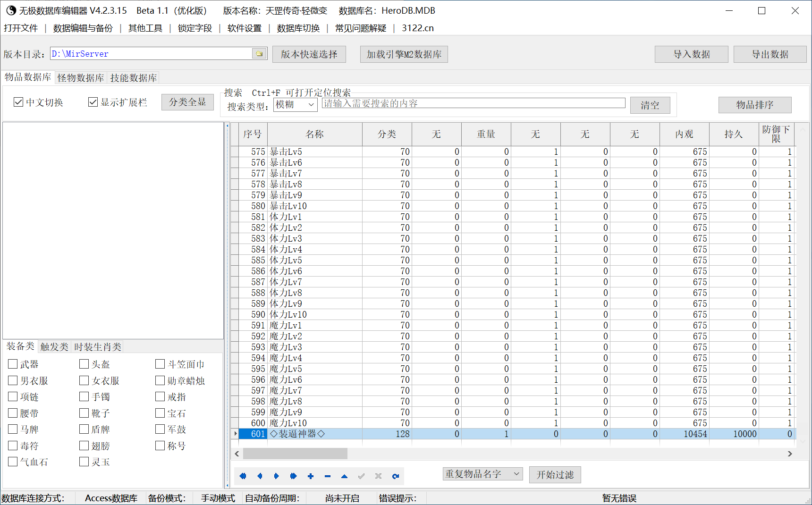
Task: Open the 打开文件 menu
Action: point(21,28)
